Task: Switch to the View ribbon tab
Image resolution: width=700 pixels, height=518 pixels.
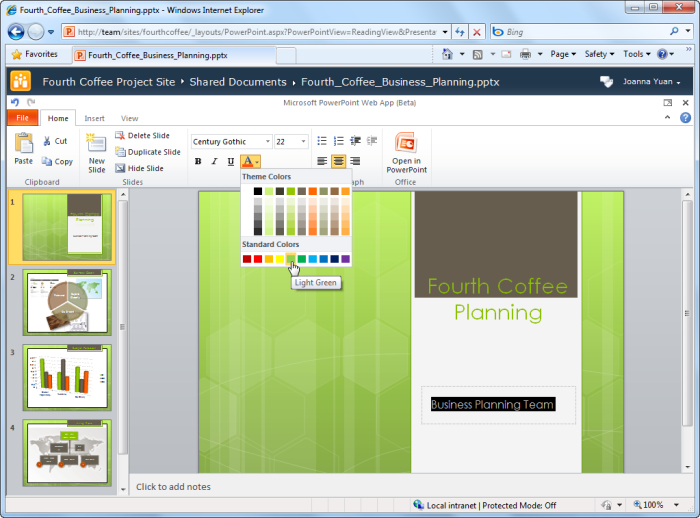Action: point(129,118)
